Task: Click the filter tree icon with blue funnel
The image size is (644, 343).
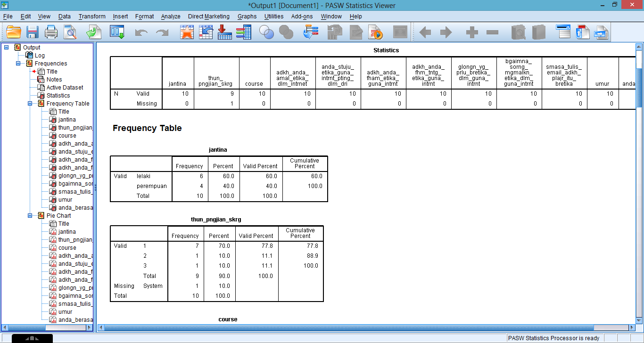Action: (x=311, y=32)
